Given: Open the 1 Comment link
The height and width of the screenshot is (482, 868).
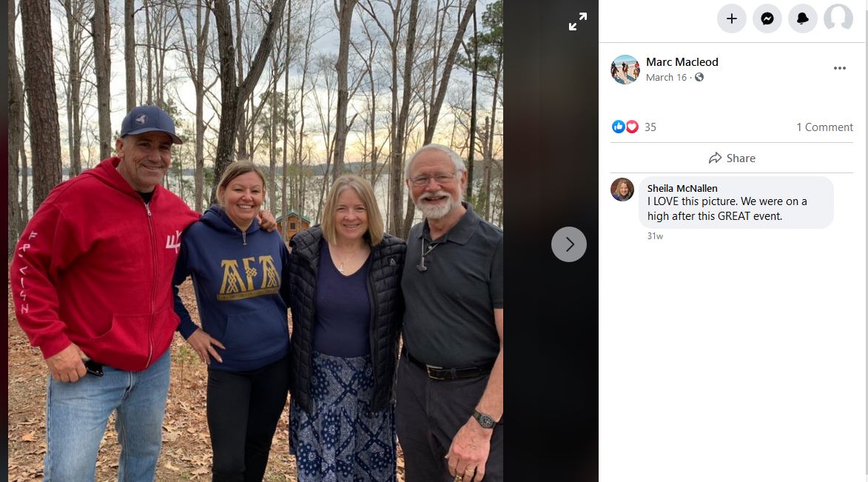Looking at the screenshot, I should (824, 127).
